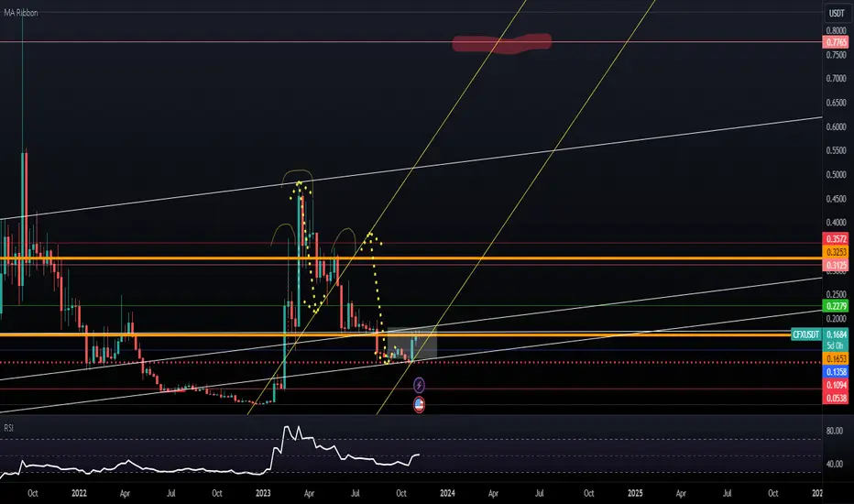Click the Oct label just before 2025
Screen dimensions: 854x504
tap(589, 493)
